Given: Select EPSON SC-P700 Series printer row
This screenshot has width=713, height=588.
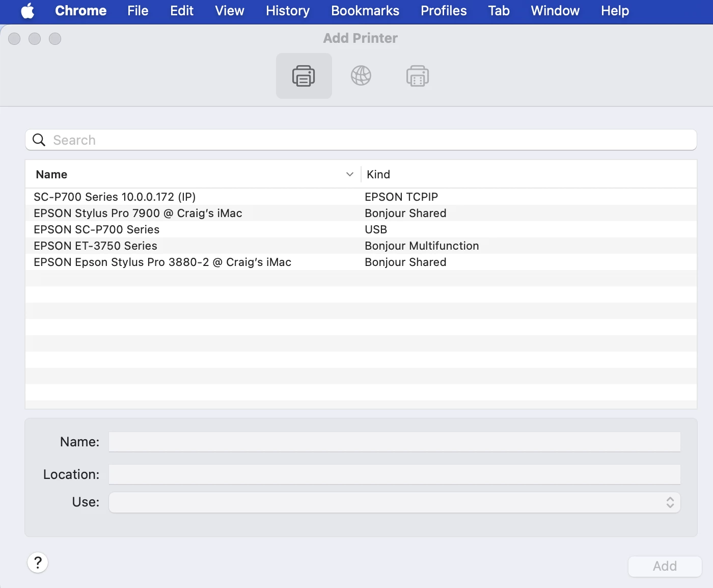Looking at the screenshot, I should 361,229.
